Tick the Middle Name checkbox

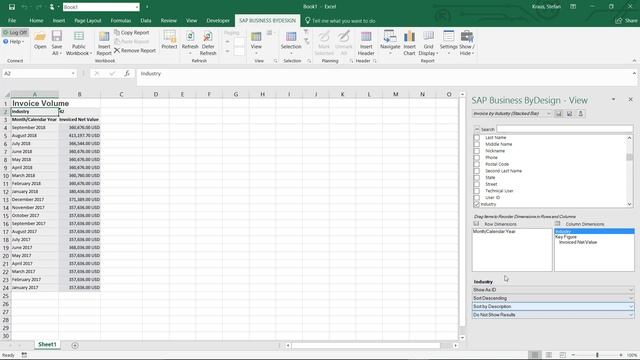[x=477, y=144]
